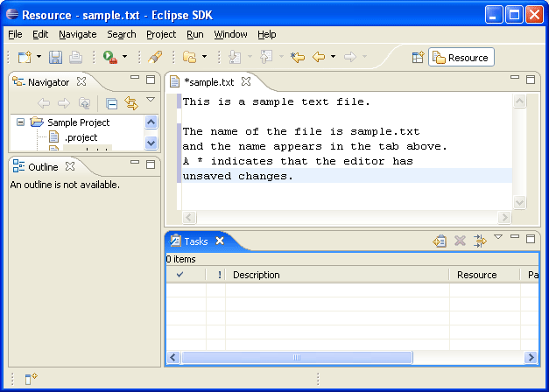
Task: Open the Project menu
Action: pos(161,34)
